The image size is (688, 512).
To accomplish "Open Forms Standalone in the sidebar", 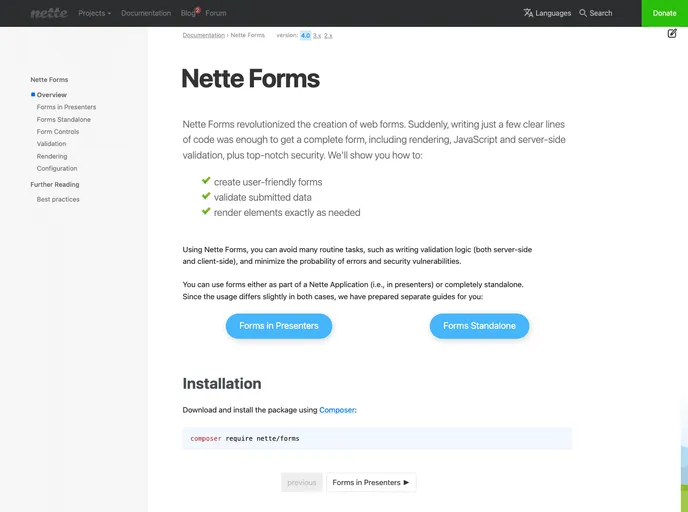I will tap(63, 119).
